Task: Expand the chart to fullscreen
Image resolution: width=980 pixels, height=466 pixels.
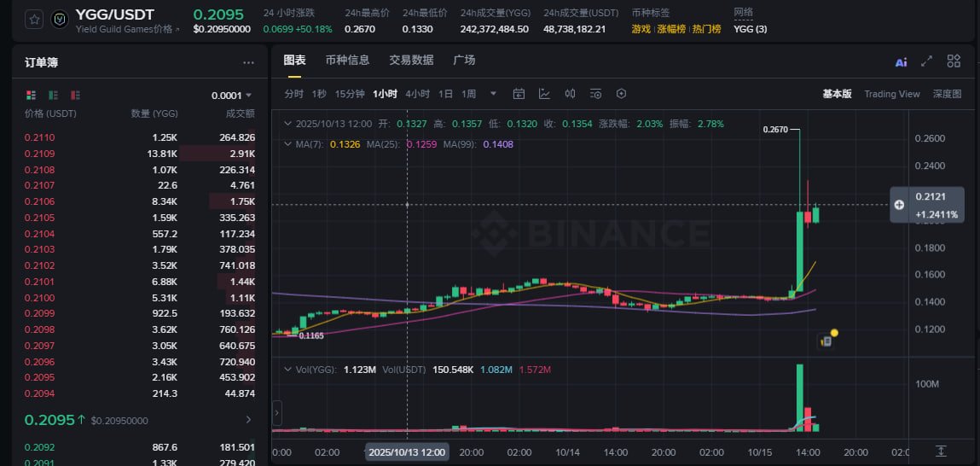Action: point(927,61)
